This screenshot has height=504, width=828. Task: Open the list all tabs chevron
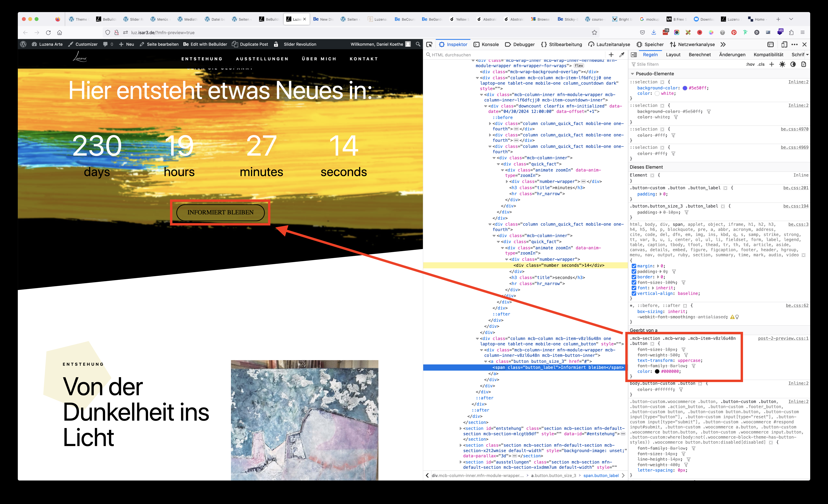(791, 19)
